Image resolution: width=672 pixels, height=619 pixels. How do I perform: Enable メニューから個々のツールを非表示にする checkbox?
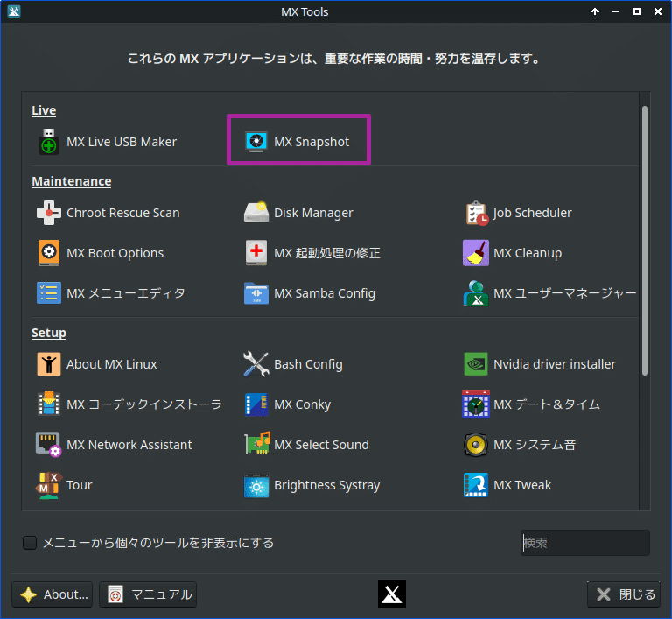(x=30, y=543)
